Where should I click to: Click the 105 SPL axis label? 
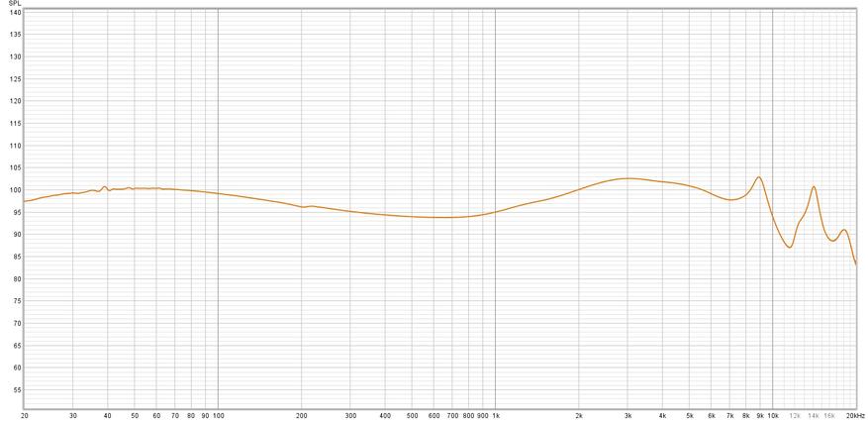[x=15, y=167]
